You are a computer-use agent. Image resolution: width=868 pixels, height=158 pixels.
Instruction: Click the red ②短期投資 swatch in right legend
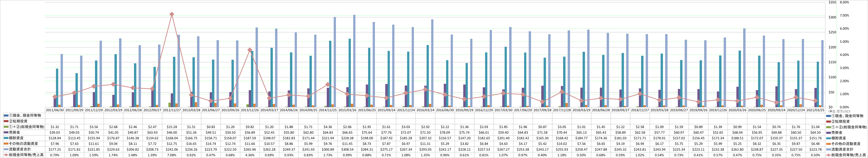[x=829, y=121]
